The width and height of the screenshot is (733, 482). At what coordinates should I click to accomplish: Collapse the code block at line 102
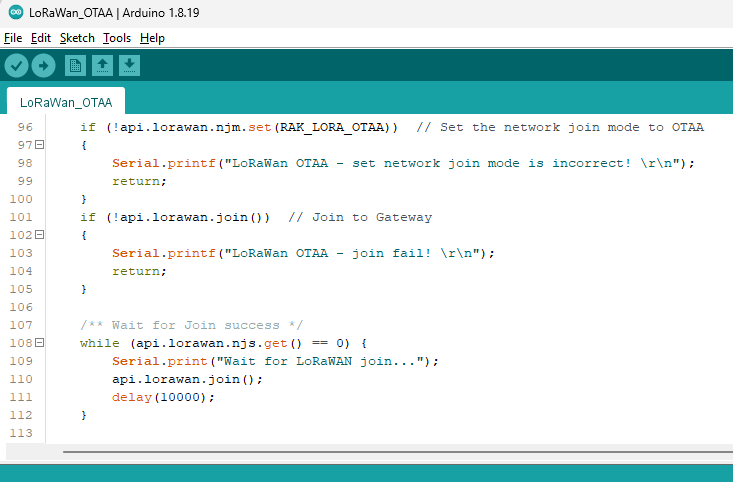(40, 235)
